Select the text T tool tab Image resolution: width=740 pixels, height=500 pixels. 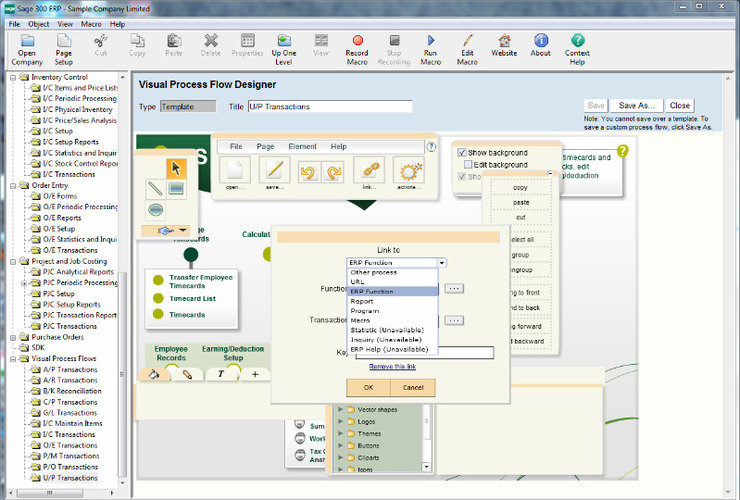coord(221,374)
